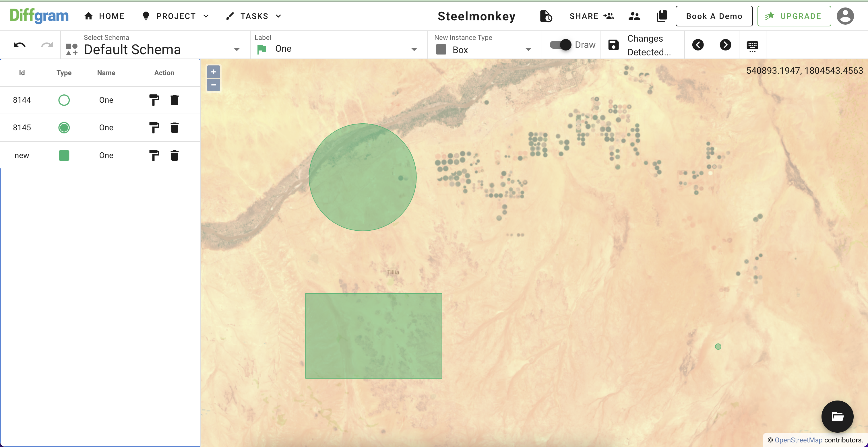
Task: Open the OpenStreetMap link
Action: click(798, 440)
